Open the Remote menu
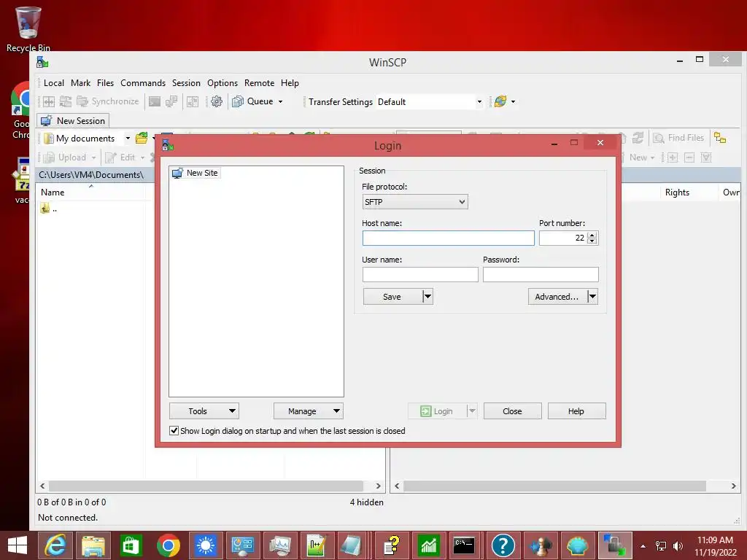 click(x=259, y=83)
